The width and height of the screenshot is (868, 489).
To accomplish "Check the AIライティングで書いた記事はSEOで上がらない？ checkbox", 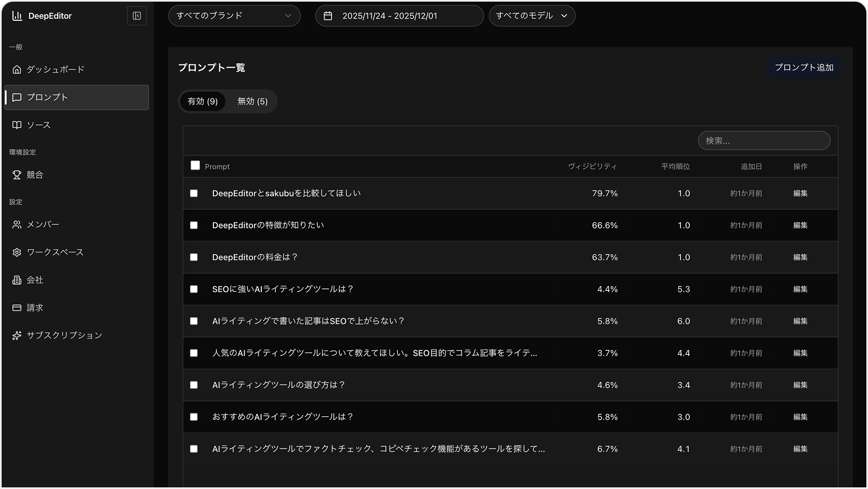I will [194, 321].
